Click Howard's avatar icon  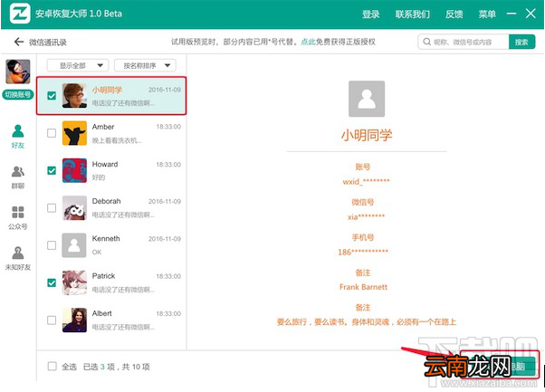(74, 170)
